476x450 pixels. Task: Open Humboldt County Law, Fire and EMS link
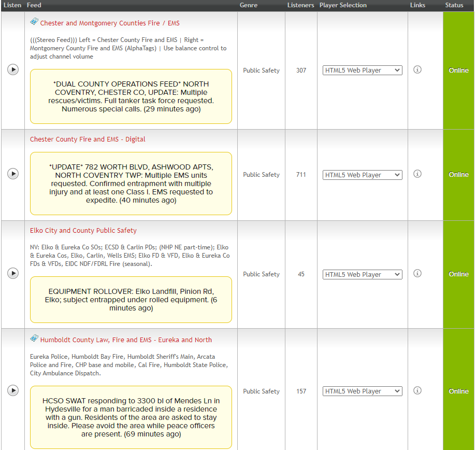(126, 340)
